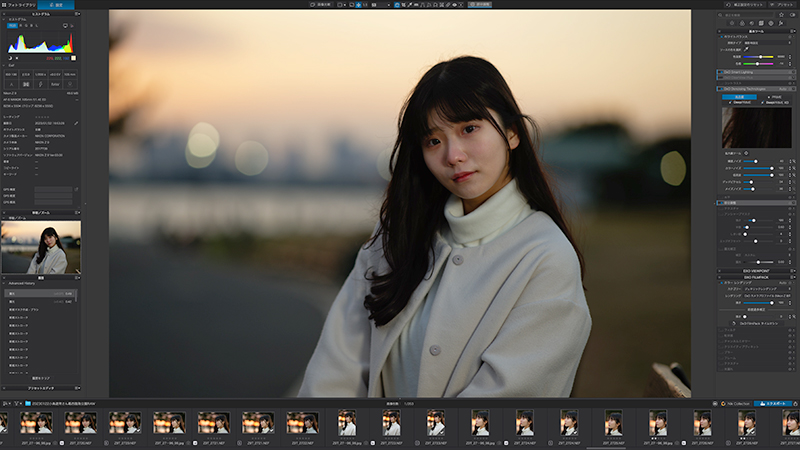Collapse the ヒストグラム section chevron

(x=4, y=19)
